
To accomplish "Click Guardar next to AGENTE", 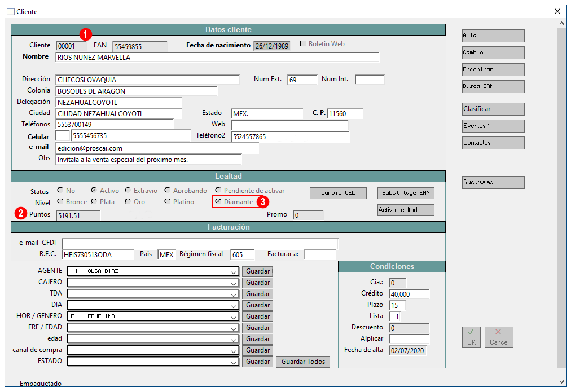I will (x=257, y=271).
